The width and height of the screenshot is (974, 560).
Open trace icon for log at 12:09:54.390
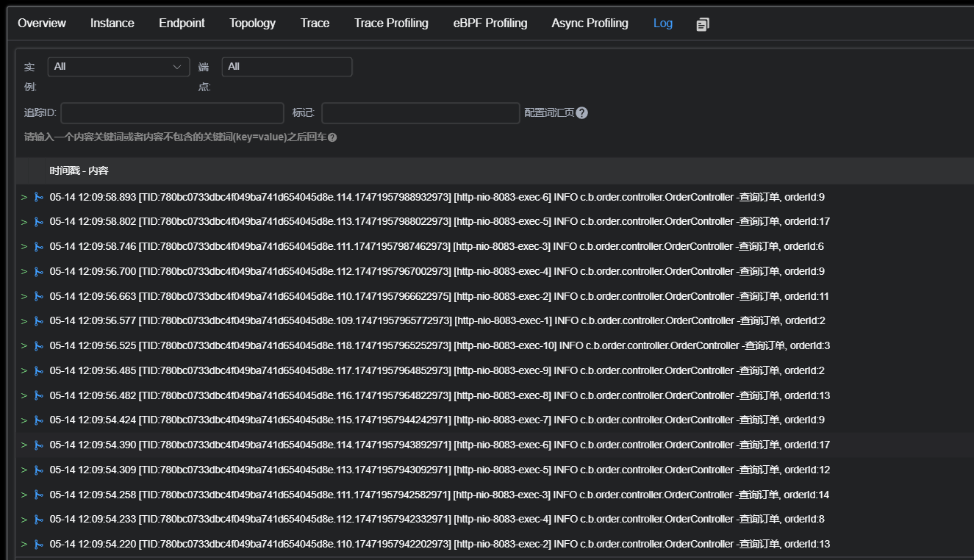click(39, 445)
